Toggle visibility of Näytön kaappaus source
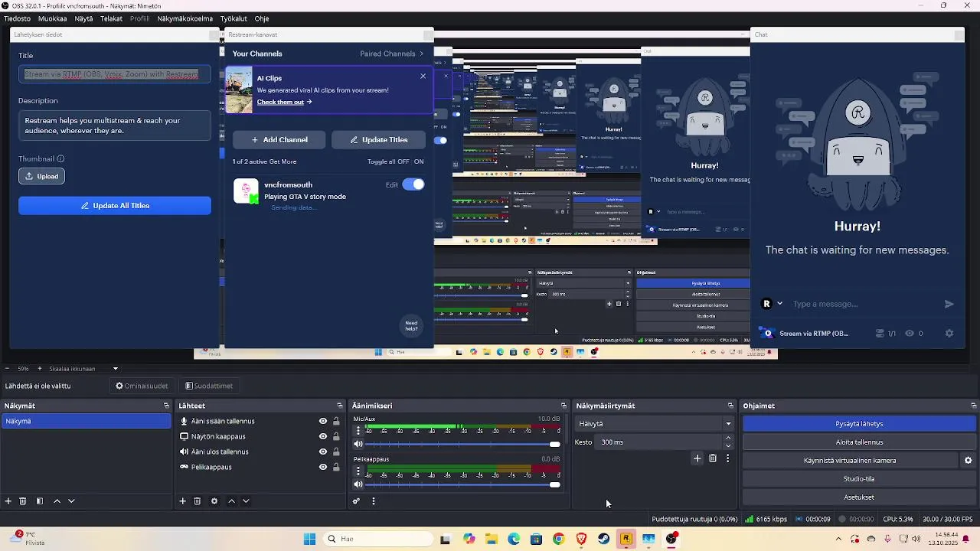Image resolution: width=980 pixels, height=551 pixels. (323, 436)
